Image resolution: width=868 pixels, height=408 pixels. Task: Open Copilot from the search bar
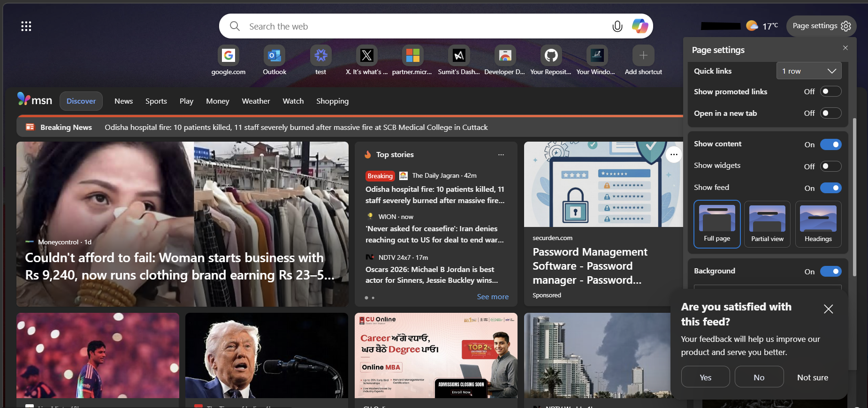click(x=640, y=26)
